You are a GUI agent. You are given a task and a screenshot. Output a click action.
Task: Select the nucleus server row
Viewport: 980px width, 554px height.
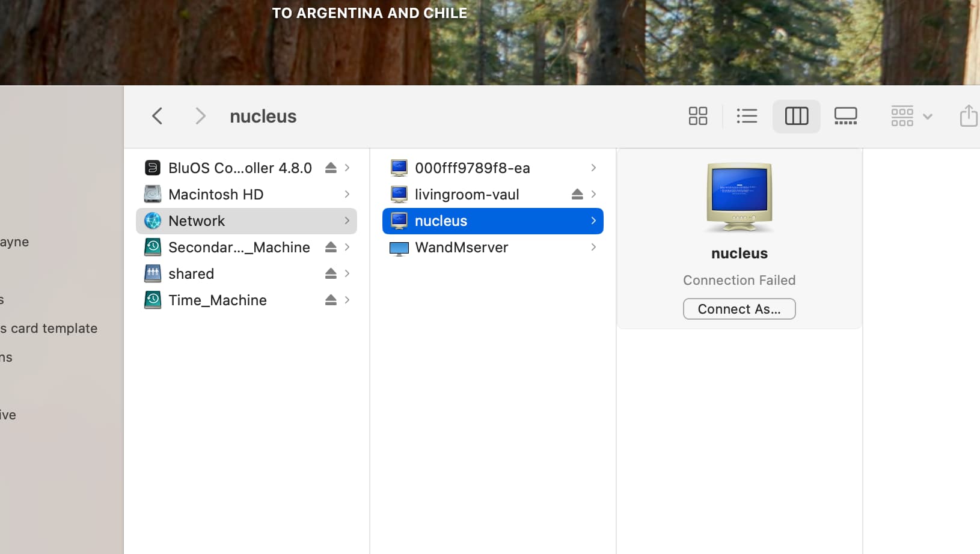click(493, 221)
